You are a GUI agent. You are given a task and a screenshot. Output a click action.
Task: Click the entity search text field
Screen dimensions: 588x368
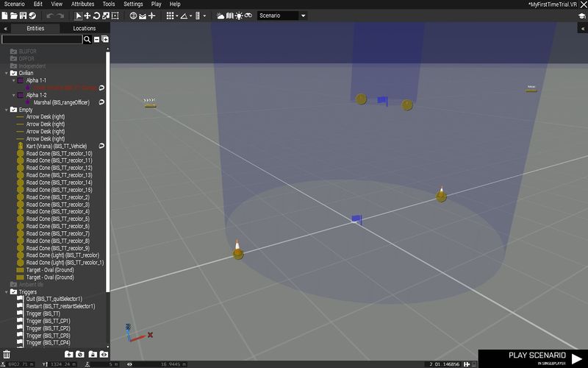point(42,39)
